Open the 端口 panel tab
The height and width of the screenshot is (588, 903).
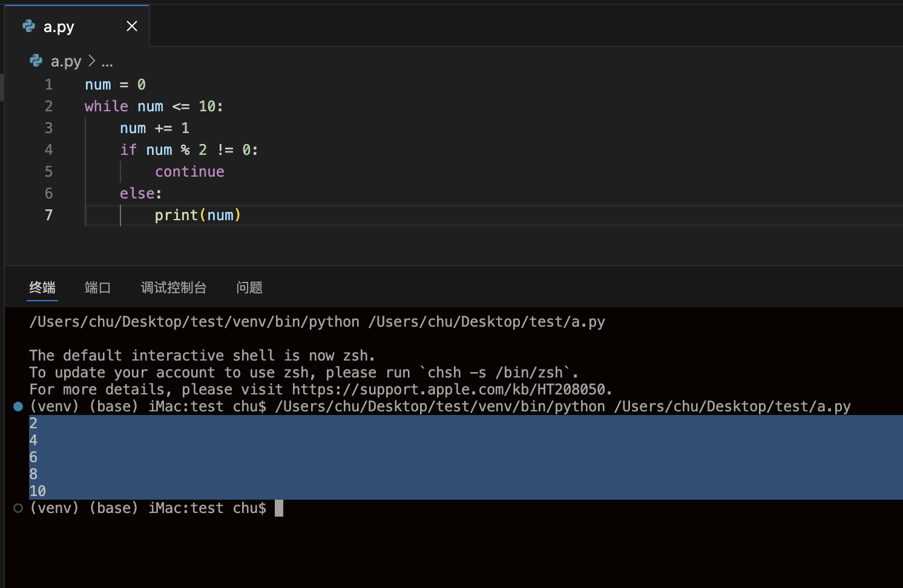coord(97,287)
